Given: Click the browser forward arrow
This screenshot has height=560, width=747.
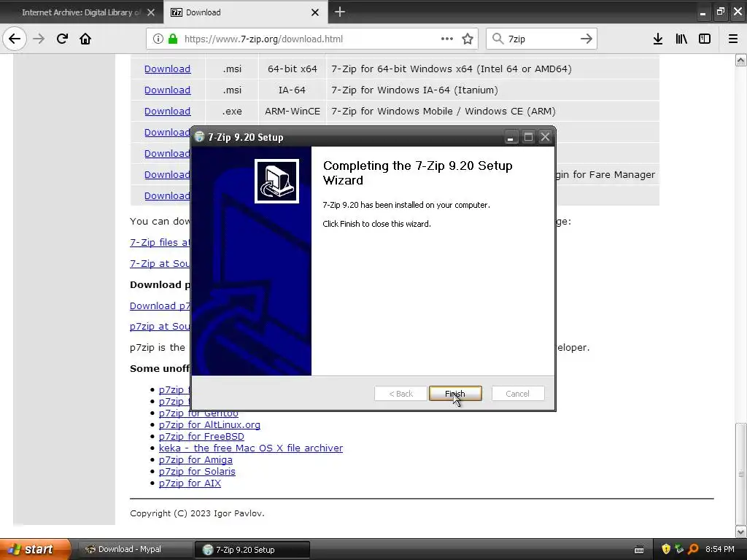Looking at the screenshot, I should [x=39, y=39].
